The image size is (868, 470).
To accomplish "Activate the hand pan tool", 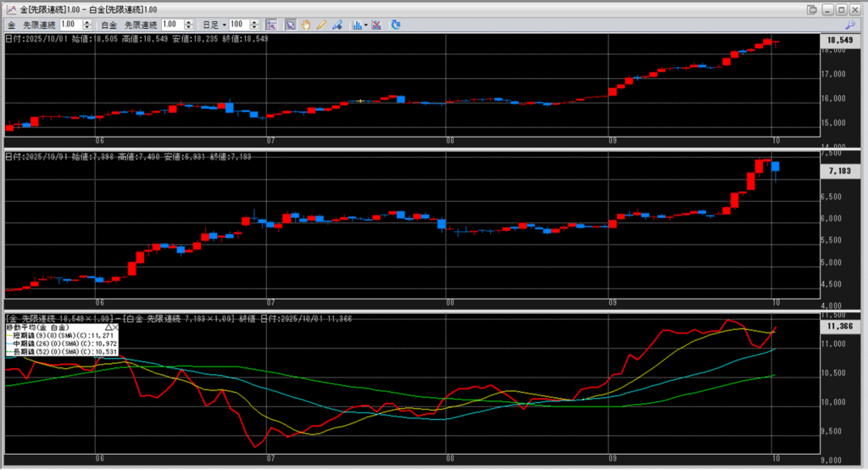I will point(306,25).
